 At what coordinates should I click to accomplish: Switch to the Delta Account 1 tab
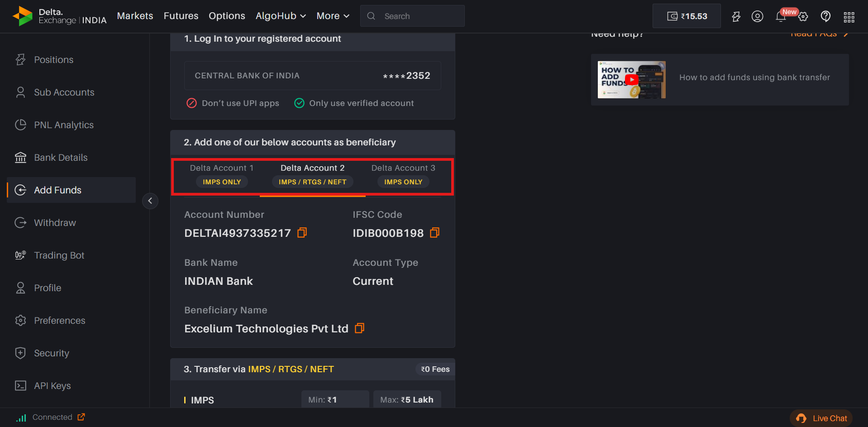(222, 175)
